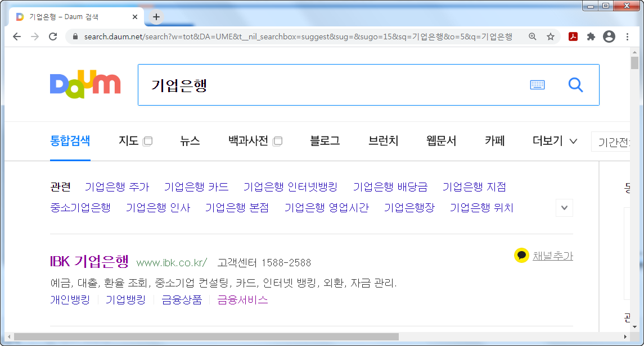Open the 금융상품 sublink
The width and height of the screenshot is (644, 346).
coord(182,300)
